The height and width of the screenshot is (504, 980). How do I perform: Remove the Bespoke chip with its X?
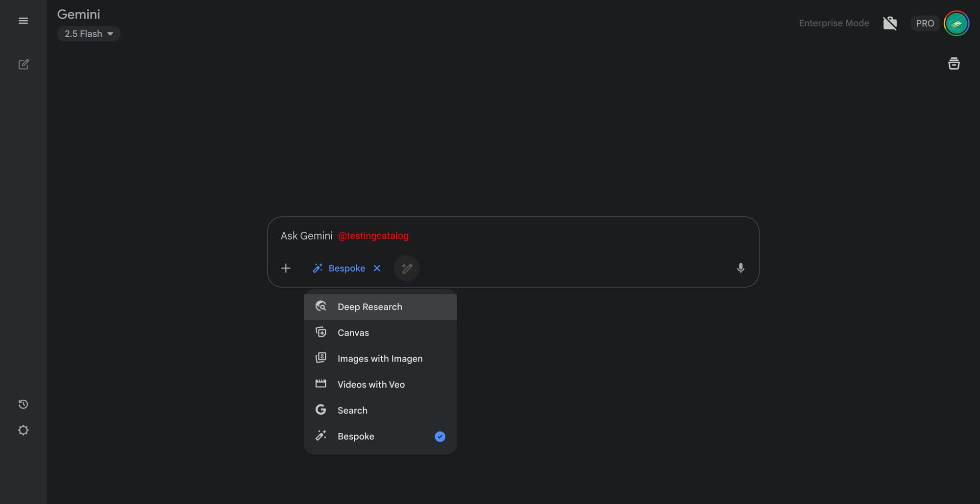[377, 268]
